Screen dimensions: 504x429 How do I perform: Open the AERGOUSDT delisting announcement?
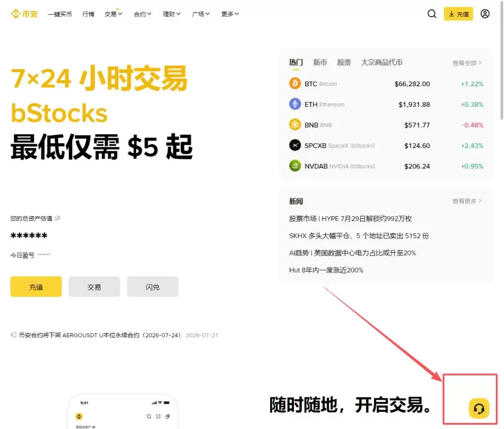[x=100, y=335]
